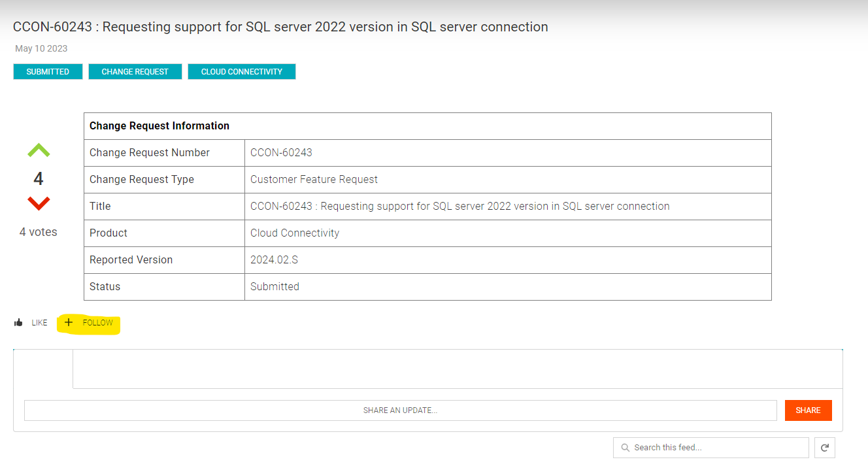Click the vote count number 4
868x466 pixels.
39,178
